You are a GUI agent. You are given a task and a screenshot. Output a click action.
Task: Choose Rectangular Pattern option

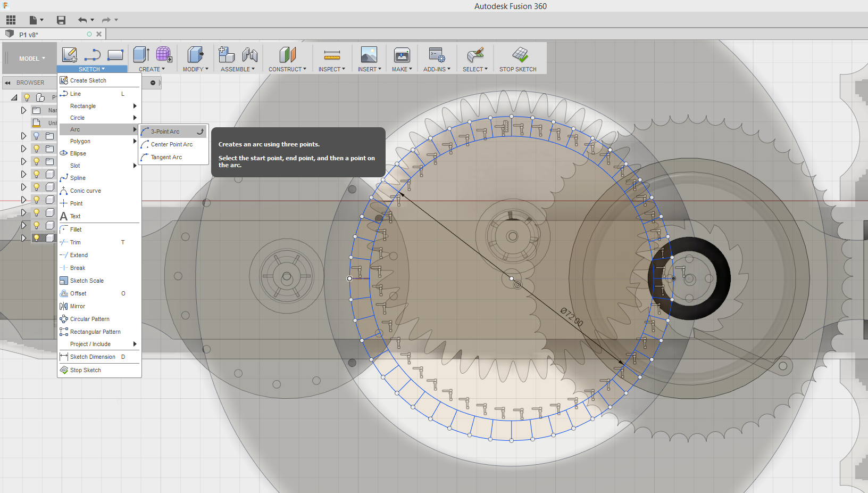[x=99, y=332]
